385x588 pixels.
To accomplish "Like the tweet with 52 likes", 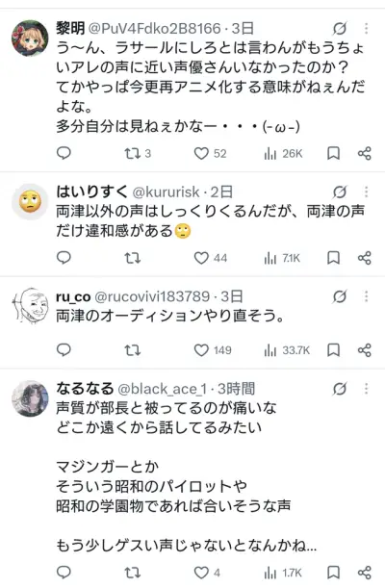I will click(211, 153).
